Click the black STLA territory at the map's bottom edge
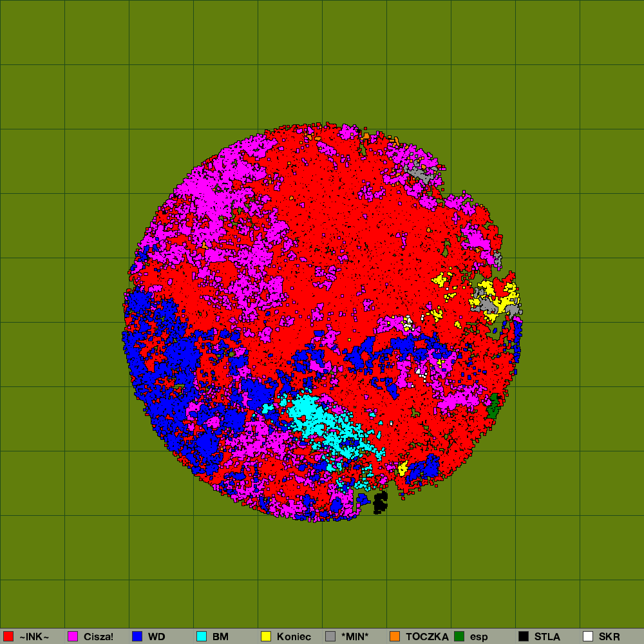644x644 pixels. 381,502
